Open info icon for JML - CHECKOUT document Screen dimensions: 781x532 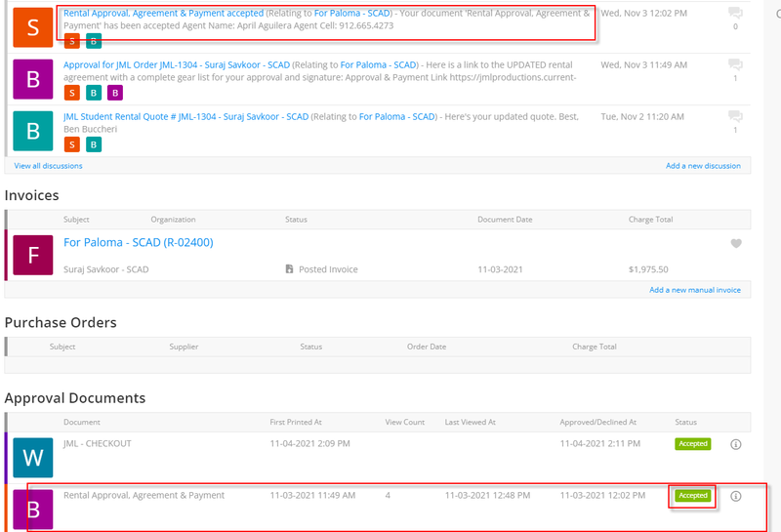736,444
